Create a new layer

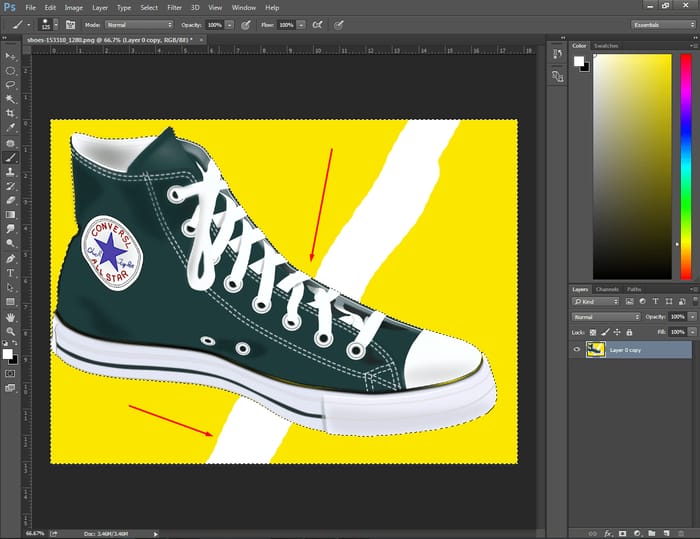coord(667,533)
